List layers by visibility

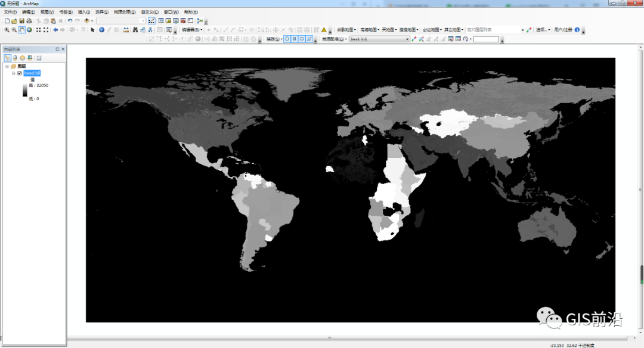[x=23, y=58]
